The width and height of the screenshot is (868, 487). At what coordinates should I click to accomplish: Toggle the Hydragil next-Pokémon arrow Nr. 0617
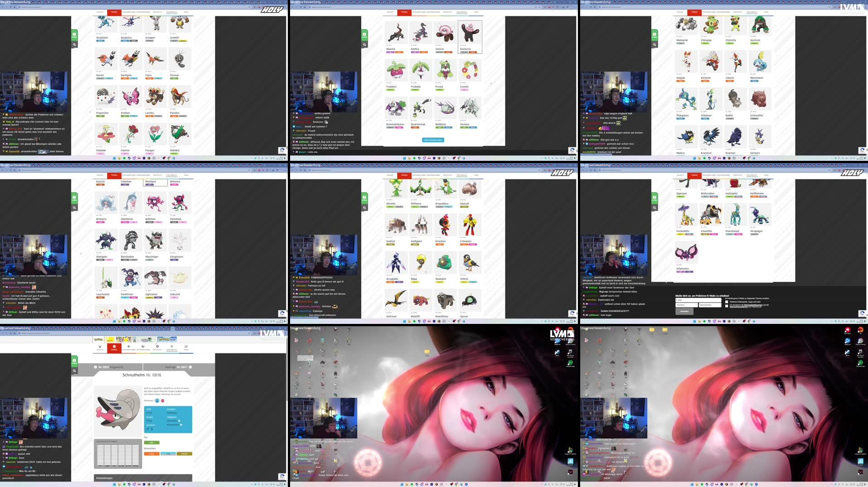click(191, 367)
